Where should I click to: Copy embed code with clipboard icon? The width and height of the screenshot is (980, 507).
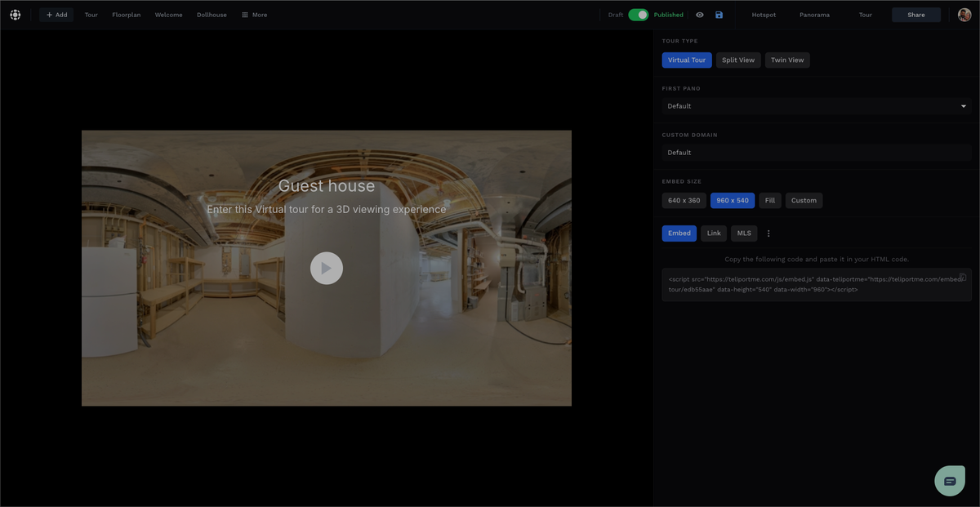pyautogui.click(x=963, y=278)
